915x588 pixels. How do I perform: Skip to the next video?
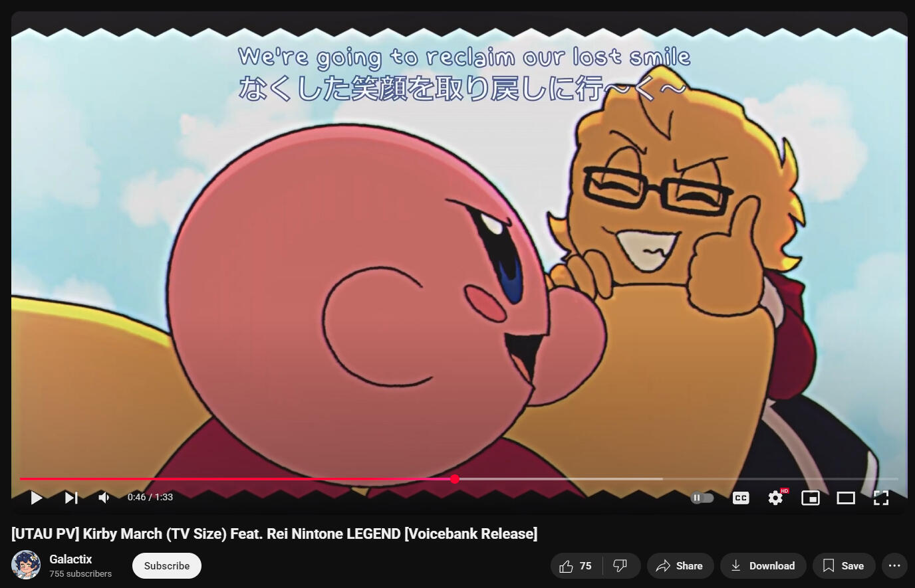click(x=71, y=498)
